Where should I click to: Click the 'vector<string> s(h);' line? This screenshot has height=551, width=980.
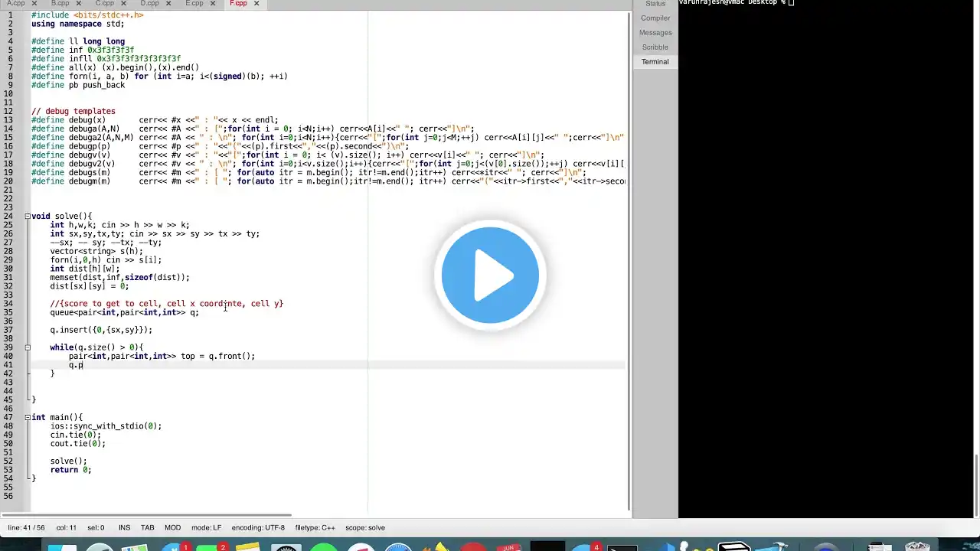click(96, 251)
